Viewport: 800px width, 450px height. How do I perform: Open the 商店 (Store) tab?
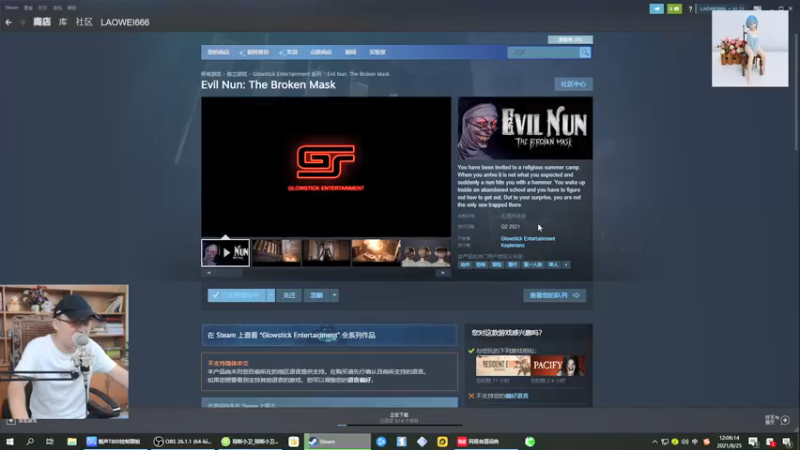(42, 22)
